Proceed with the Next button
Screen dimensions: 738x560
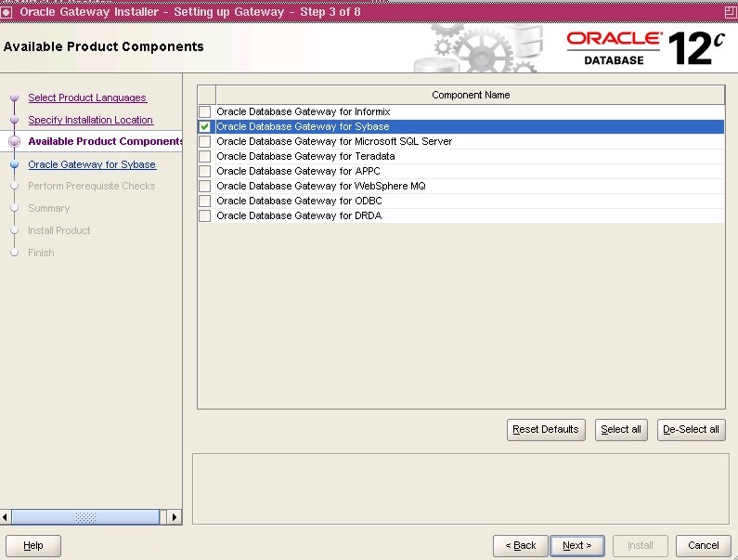pos(577,545)
